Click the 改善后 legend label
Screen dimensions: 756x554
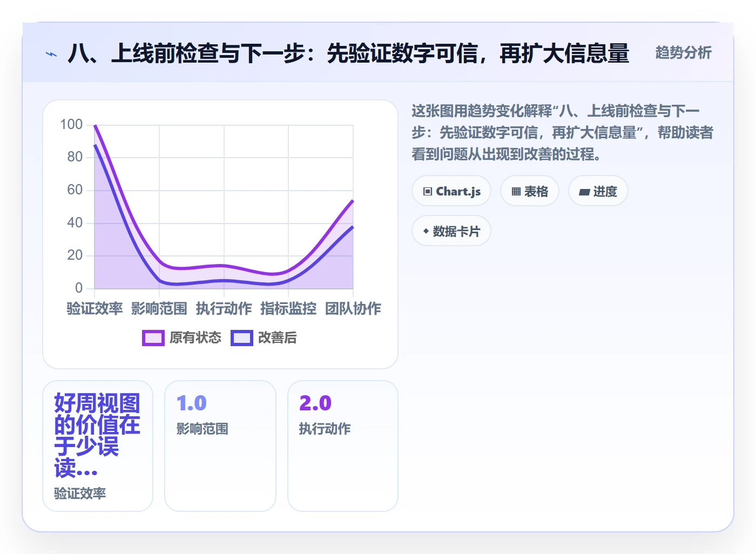278,338
